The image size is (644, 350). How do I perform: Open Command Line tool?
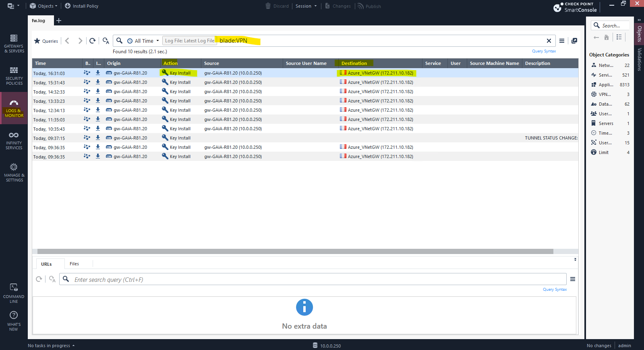(14, 293)
